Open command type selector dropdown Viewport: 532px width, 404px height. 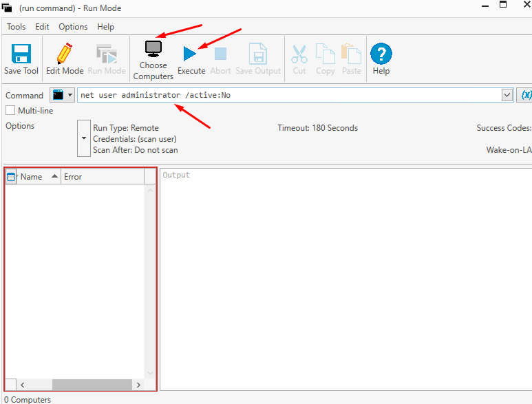62,95
